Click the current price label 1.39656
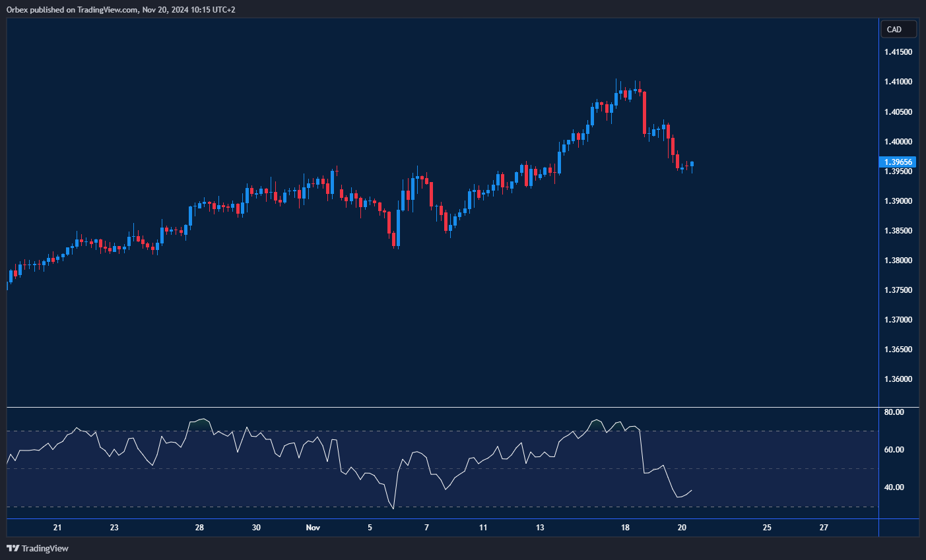The width and height of the screenshot is (926, 560). pyautogui.click(x=898, y=162)
